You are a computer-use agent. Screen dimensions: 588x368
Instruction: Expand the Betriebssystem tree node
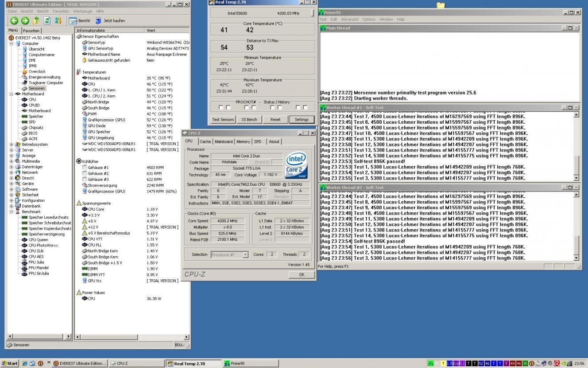(12, 145)
